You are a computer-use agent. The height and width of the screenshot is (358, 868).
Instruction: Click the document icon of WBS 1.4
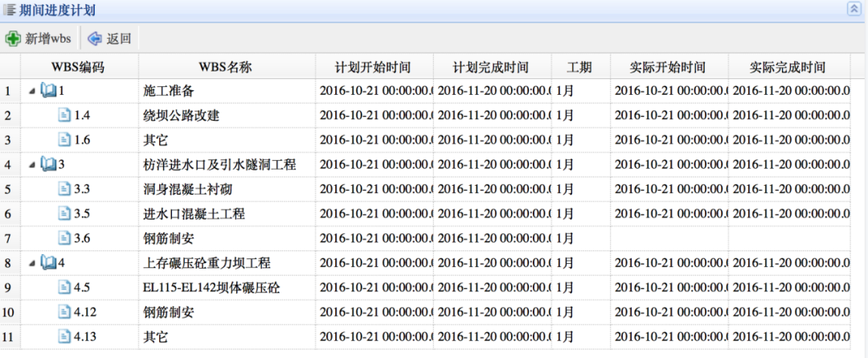pos(65,115)
